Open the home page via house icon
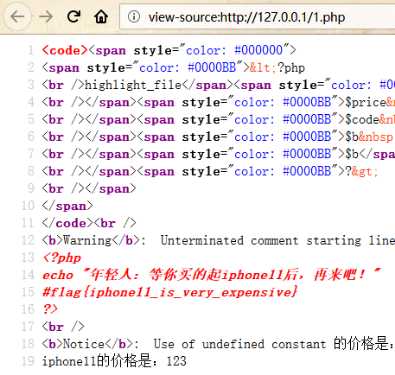This screenshot has width=395, height=375. tap(101, 16)
